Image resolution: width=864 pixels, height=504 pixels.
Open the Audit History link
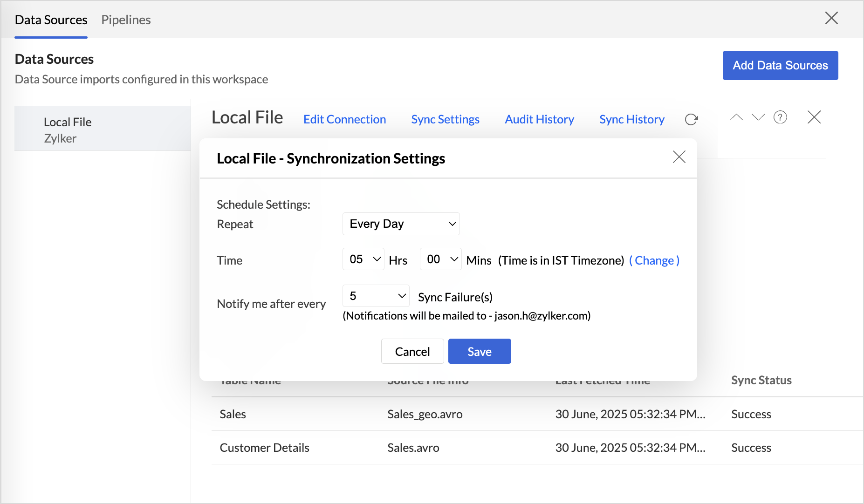tap(539, 120)
